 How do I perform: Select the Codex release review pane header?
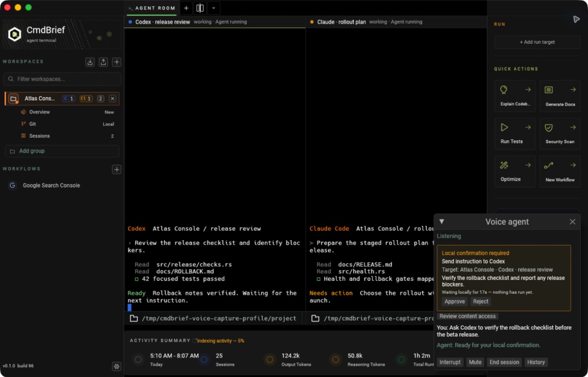pos(215,22)
